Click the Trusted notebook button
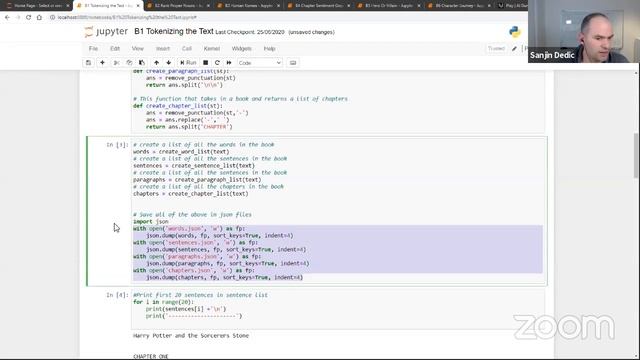 coord(496,49)
